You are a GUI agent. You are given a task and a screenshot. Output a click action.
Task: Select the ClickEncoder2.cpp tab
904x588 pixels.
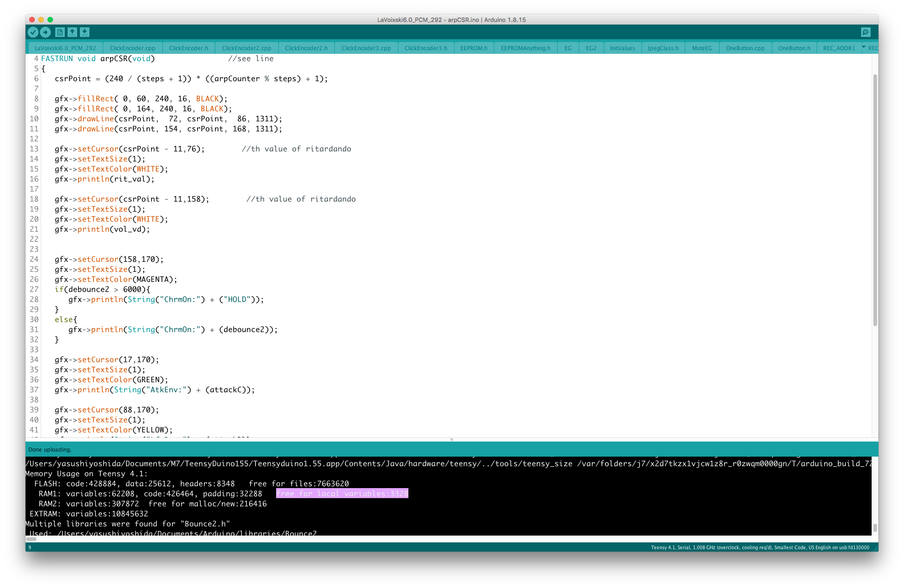click(246, 48)
